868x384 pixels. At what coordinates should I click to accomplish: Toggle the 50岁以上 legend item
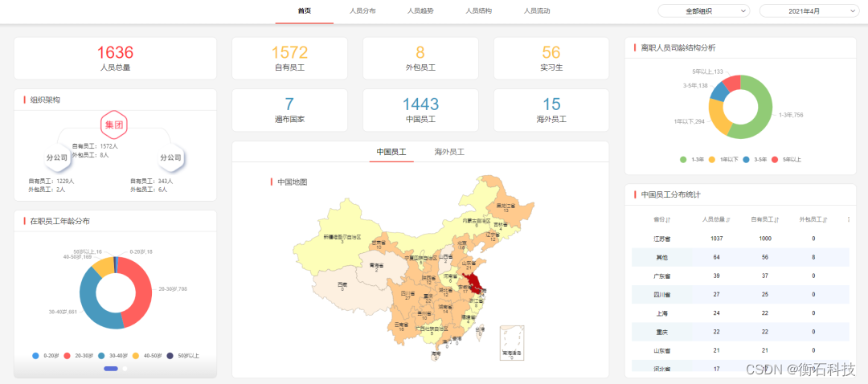coord(182,356)
